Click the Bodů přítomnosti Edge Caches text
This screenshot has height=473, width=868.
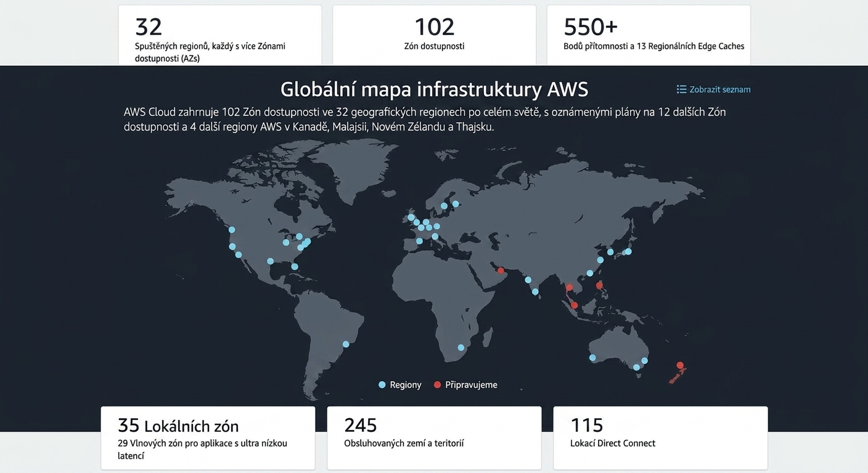pyautogui.click(x=654, y=46)
